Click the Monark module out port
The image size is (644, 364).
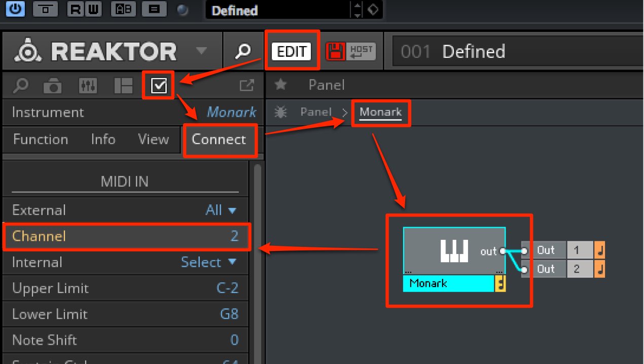pos(503,251)
